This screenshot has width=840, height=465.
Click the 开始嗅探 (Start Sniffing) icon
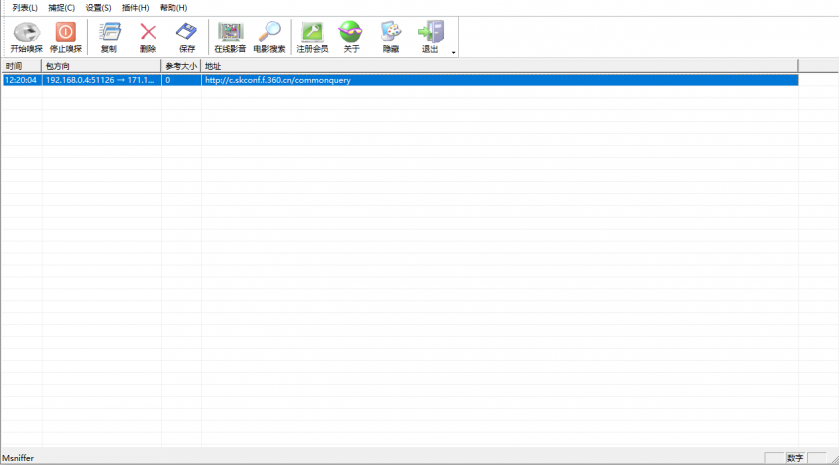click(x=26, y=37)
